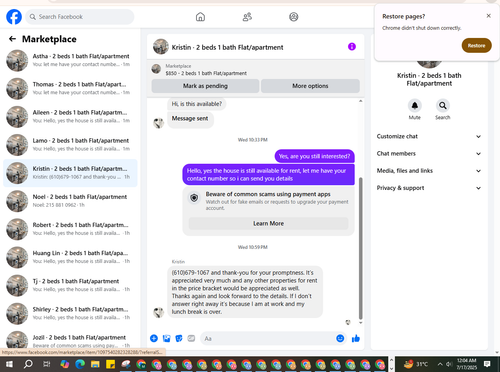
Task: Select Kristin conversation in list
Action: point(70,173)
